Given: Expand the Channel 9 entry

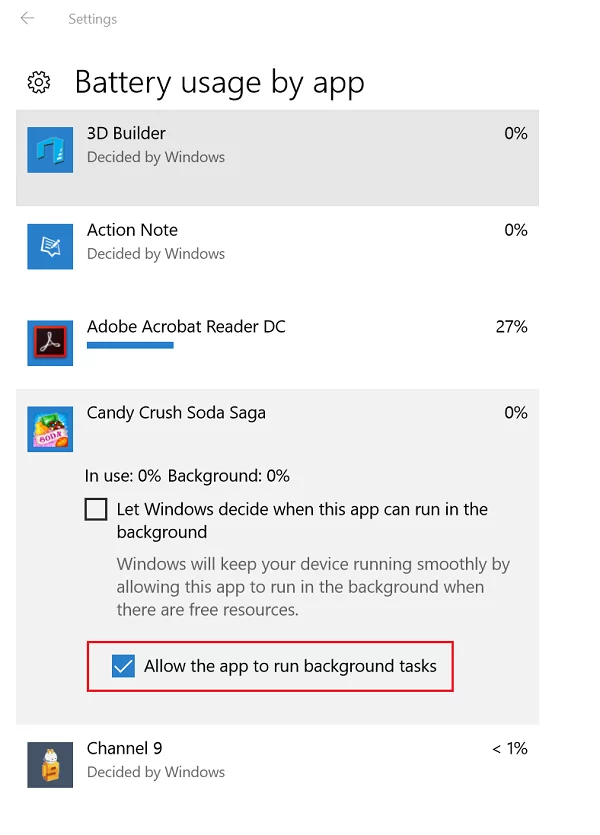Looking at the screenshot, I should (x=300, y=759).
